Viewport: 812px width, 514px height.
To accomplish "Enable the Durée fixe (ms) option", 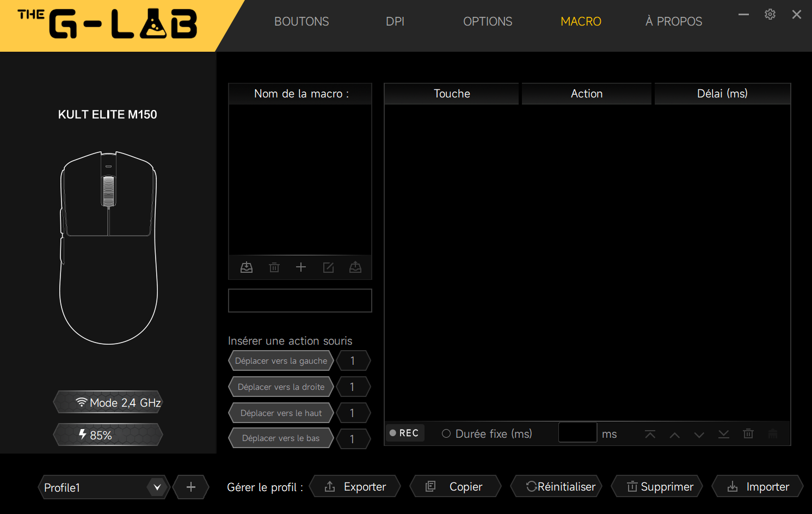I will [x=446, y=433].
